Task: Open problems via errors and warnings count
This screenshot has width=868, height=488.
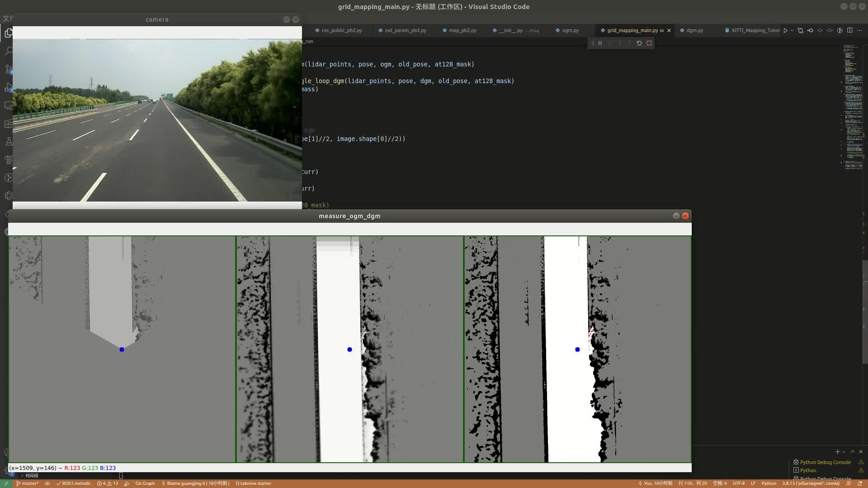Action: (x=108, y=483)
